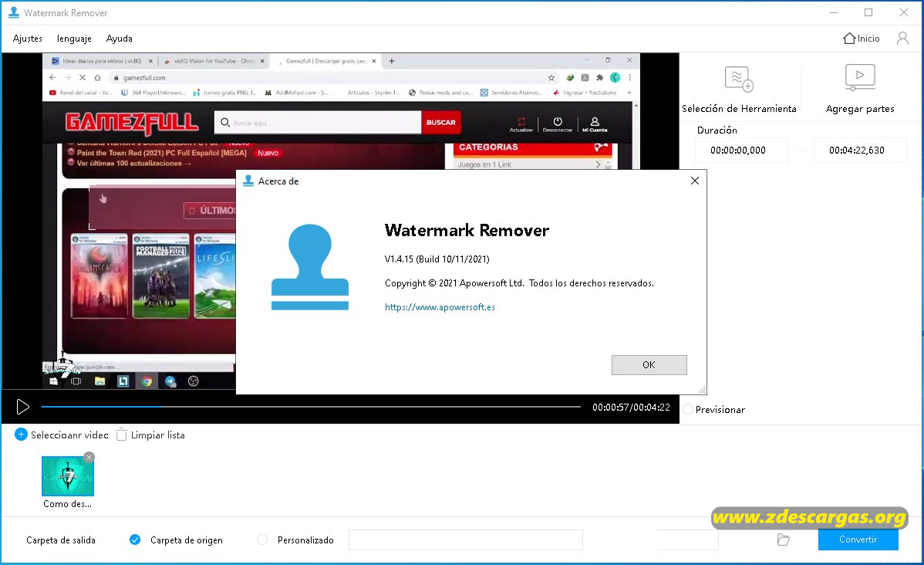This screenshot has width=924, height=565.
Task: Remove the Como des... video from list
Action: [x=89, y=456]
